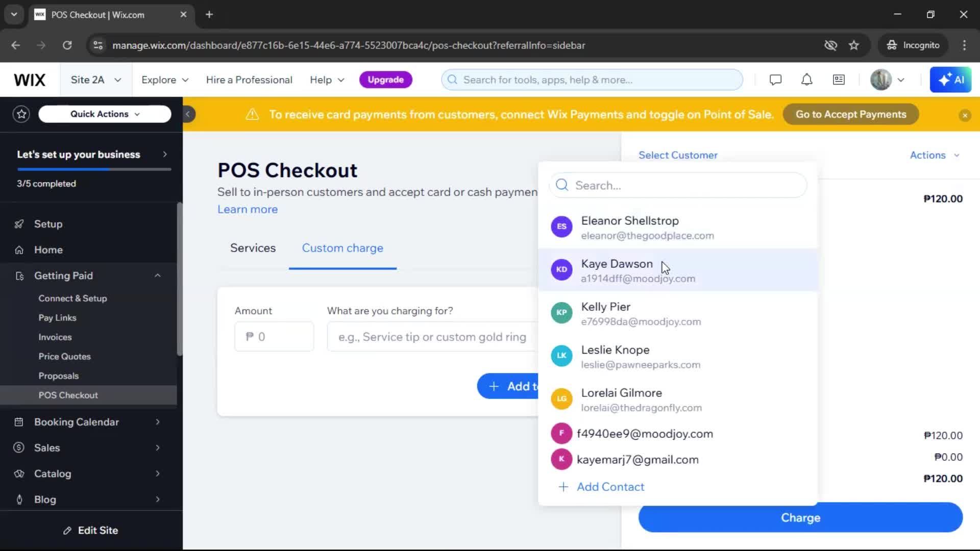Click the favorites star in sidebar
The width and height of the screenshot is (980, 551).
(21, 114)
